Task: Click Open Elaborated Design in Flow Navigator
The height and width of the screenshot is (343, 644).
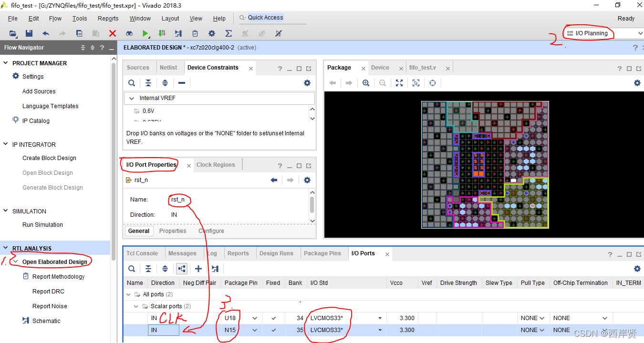Action: click(55, 262)
